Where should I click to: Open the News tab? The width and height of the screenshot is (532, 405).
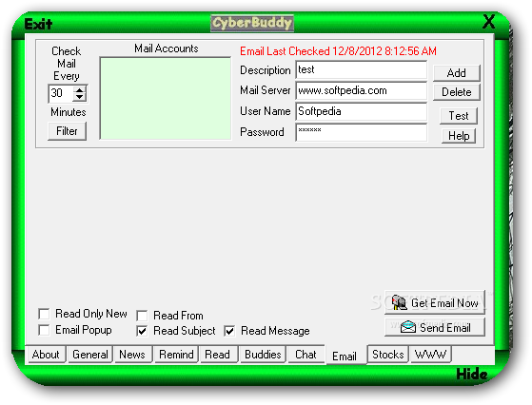click(x=132, y=355)
